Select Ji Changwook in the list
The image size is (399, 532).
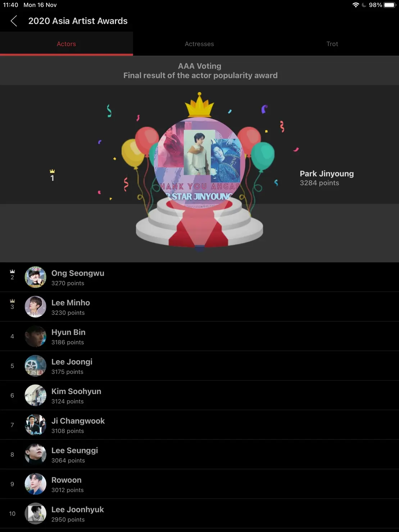click(199, 425)
